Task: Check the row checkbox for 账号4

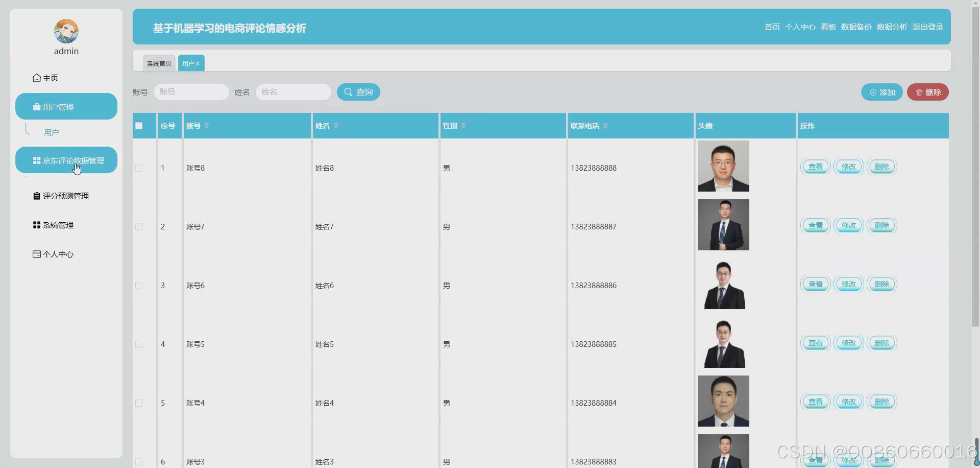Action: click(x=139, y=403)
